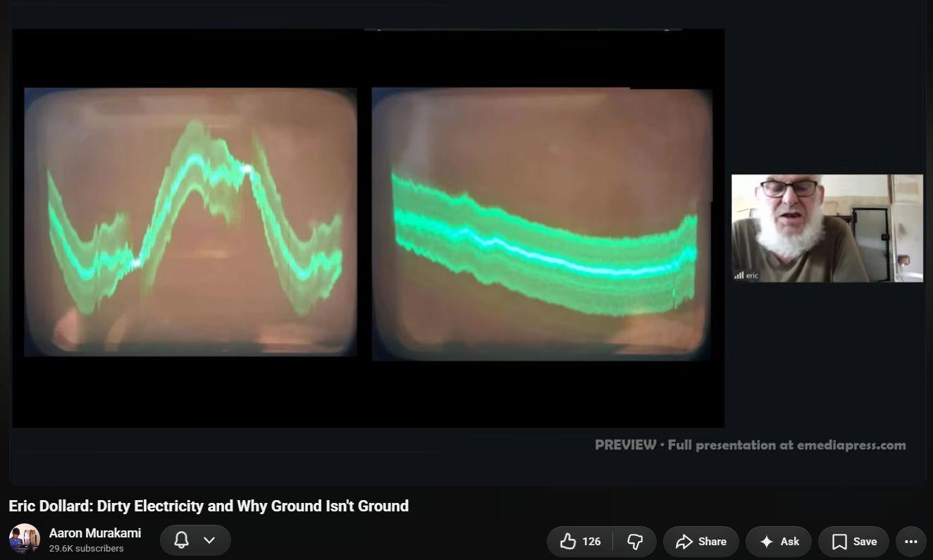Expand the subscription notification dropdown chevron
The width and height of the screenshot is (933, 560).
click(x=209, y=540)
